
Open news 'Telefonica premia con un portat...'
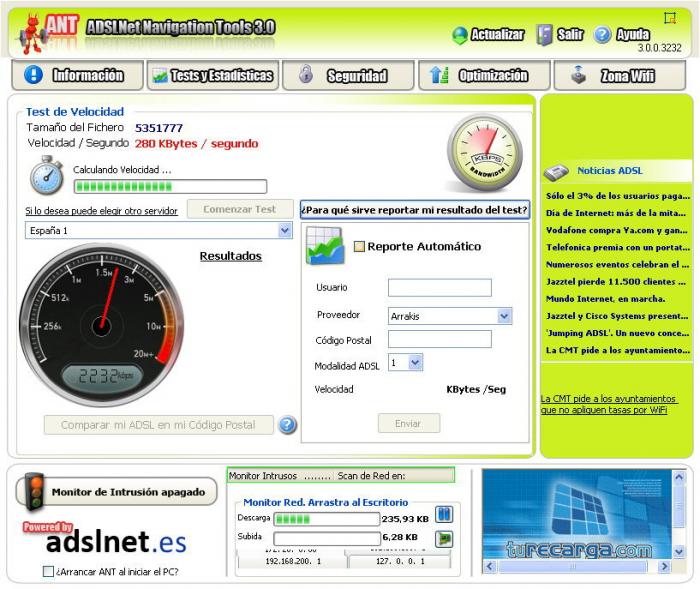click(x=618, y=247)
